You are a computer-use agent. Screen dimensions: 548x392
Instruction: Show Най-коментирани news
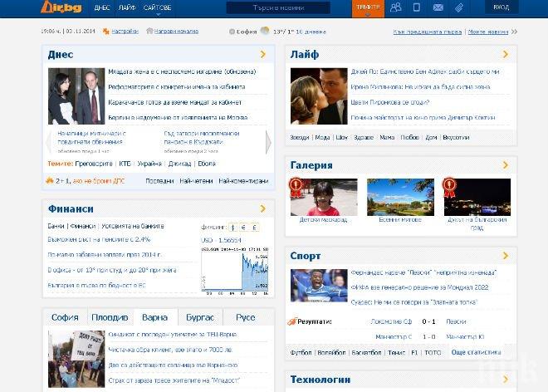pos(243,181)
